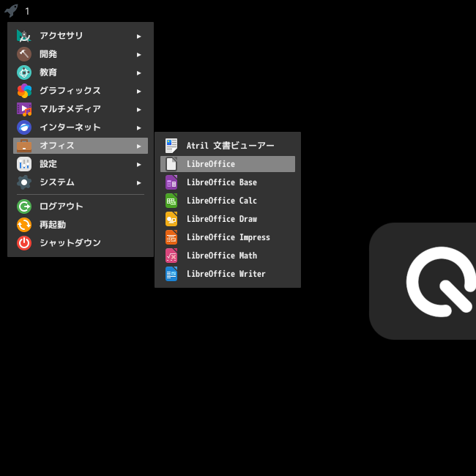The width and height of the screenshot is (476, 476).
Task: Select the highlighted LibreOffice entry
Action: pos(227,164)
